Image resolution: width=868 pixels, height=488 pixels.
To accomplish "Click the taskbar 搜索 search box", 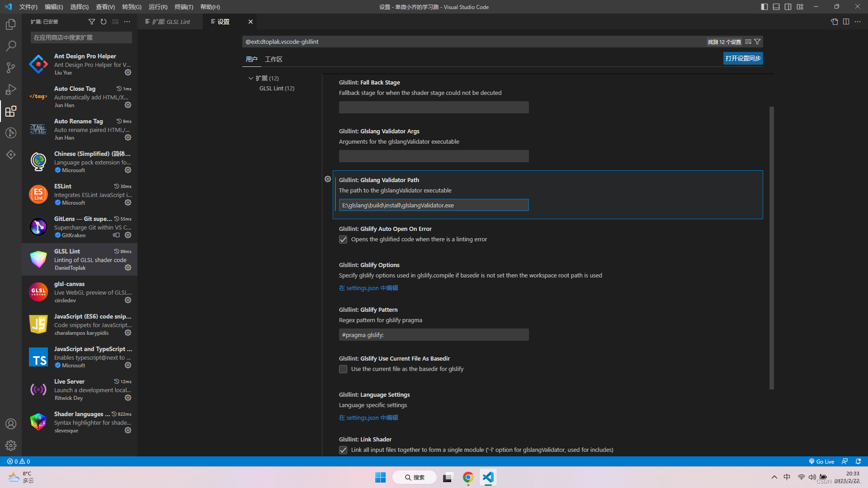I will click(415, 477).
